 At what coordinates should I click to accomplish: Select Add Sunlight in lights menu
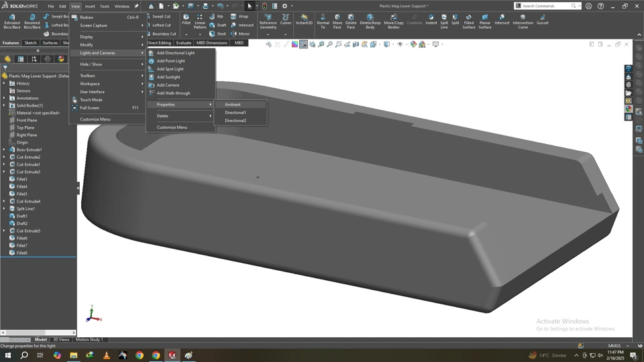point(168,77)
